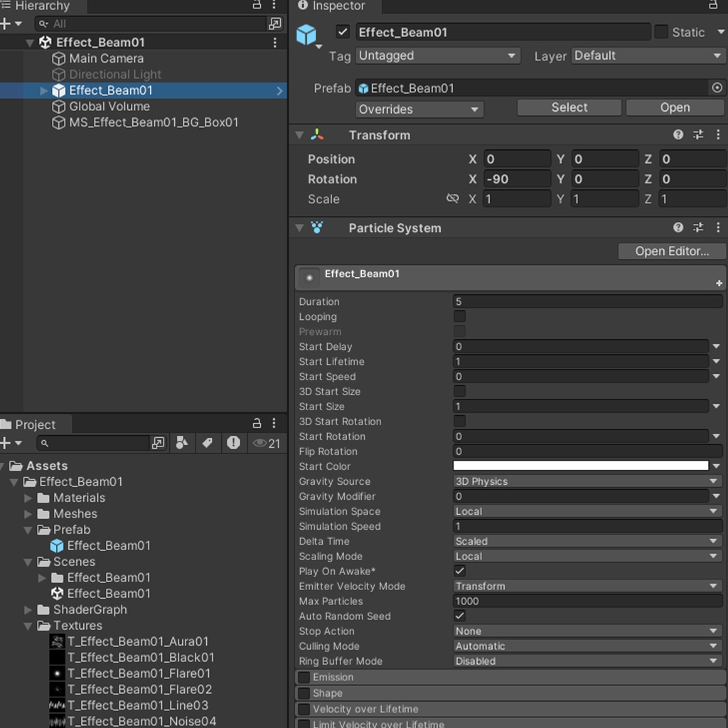The width and height of the screenshot is (728, 728).
Task: Open the Start Color swatch
Action: pos(583,466)
